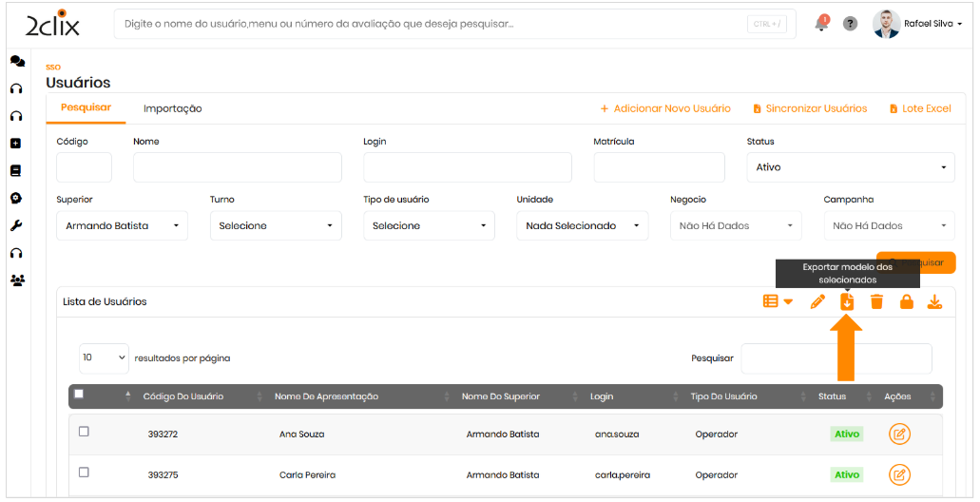Viewport: 980px width, 502px height.
Task: Click the pencil edit icon in list toolbar
Action: (817, 301)
